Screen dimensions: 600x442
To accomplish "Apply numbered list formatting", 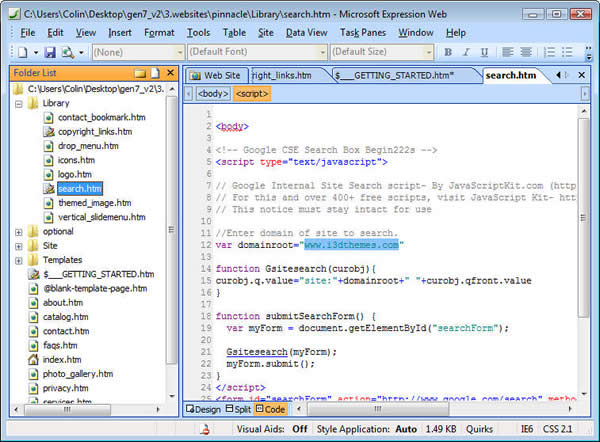I will click(549, 52).
